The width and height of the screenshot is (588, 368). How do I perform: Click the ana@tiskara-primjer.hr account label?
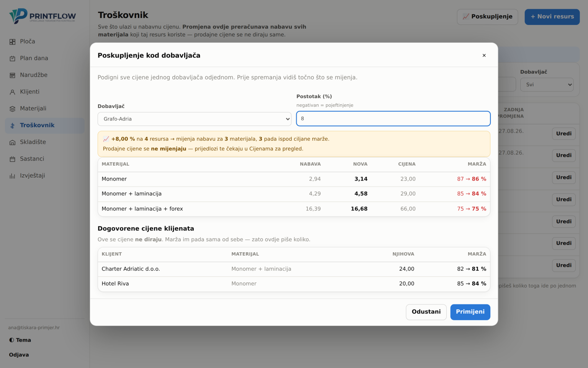coord(34,328)
